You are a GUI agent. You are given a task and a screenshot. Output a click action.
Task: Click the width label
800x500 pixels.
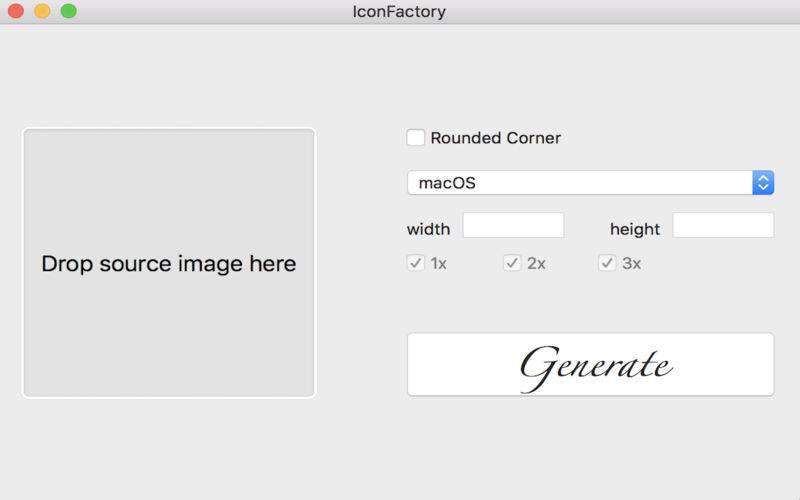pyautogui.click(x=429, y=229)
